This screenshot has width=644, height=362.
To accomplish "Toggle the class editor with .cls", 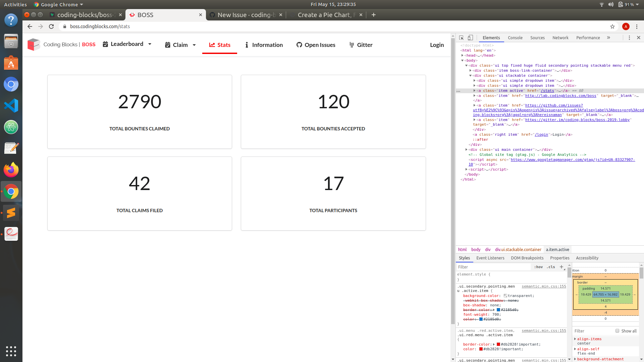I will [550, 267].
